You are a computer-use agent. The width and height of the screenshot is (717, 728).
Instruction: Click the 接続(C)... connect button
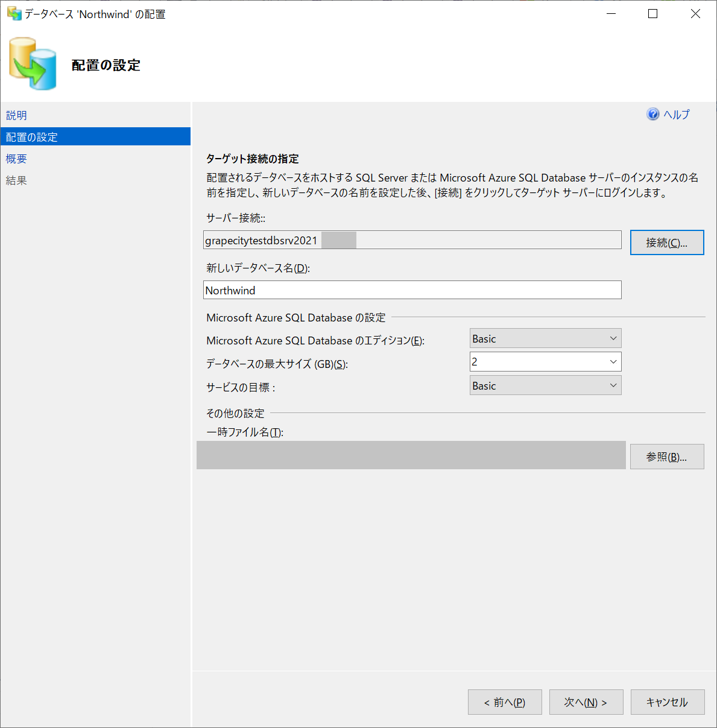click(x=667, y=242)
